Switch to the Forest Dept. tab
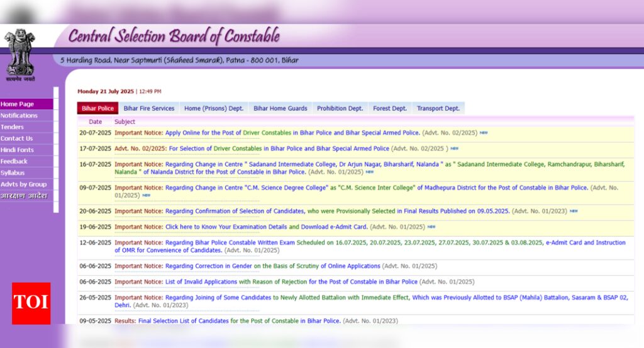 [390, 108]
